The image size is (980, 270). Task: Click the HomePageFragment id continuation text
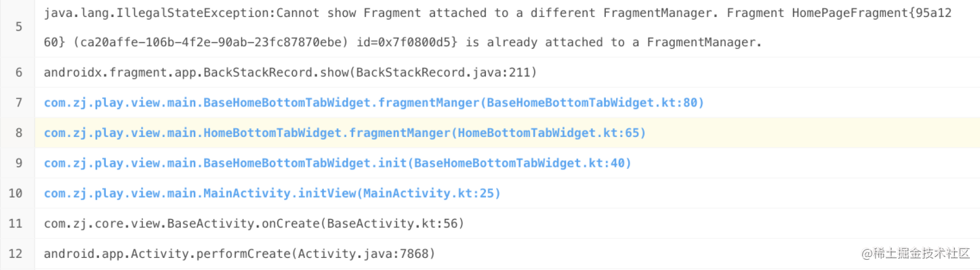coord(403,43)
